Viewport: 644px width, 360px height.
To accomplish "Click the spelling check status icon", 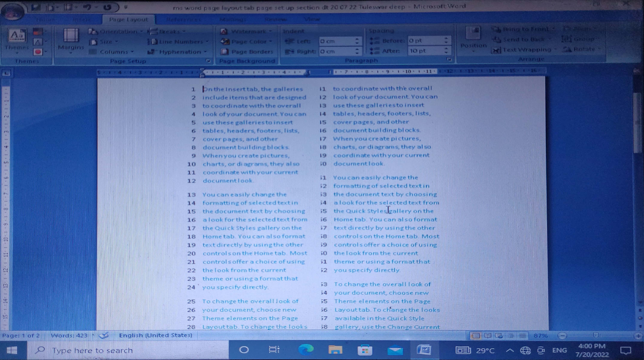I will [x=103, y=335].
